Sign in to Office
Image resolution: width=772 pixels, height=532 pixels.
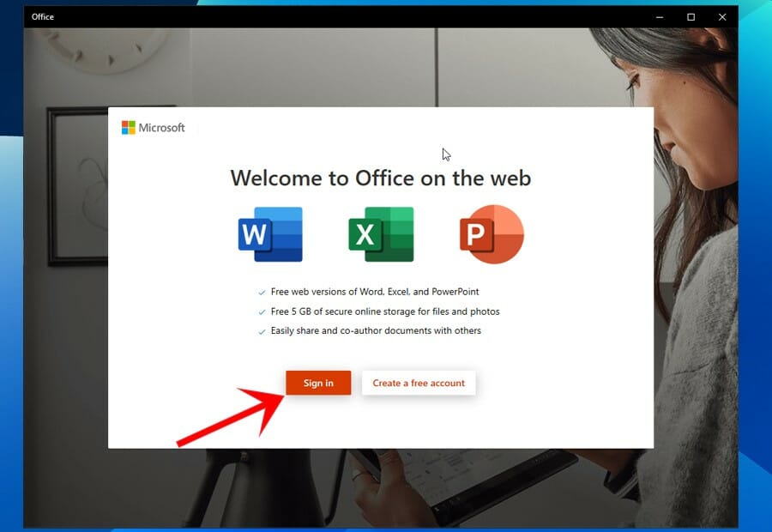[x=318, y=383]
